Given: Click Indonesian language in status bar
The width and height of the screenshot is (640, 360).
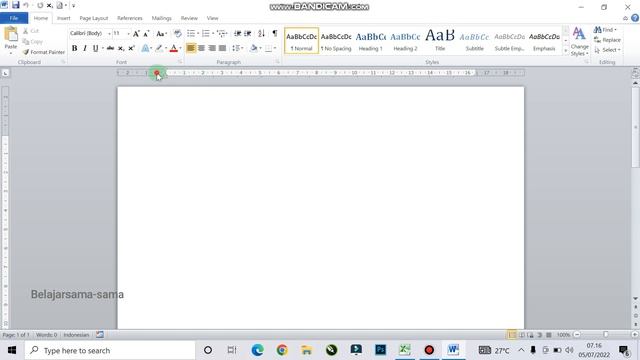Looking at the screenshot, I should (x=76, y=335).
